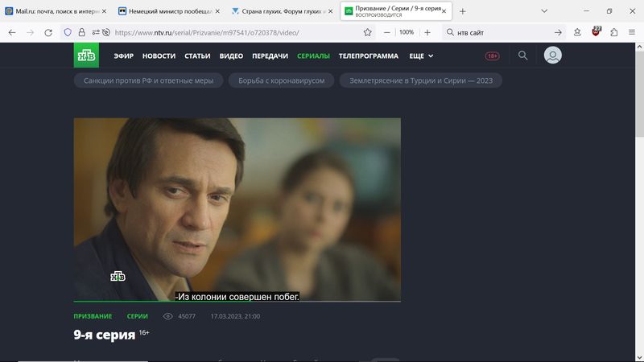Screen dimensions: 644x362
Task: Open the Firefox hamburger menu
Action: click(632, 32)
